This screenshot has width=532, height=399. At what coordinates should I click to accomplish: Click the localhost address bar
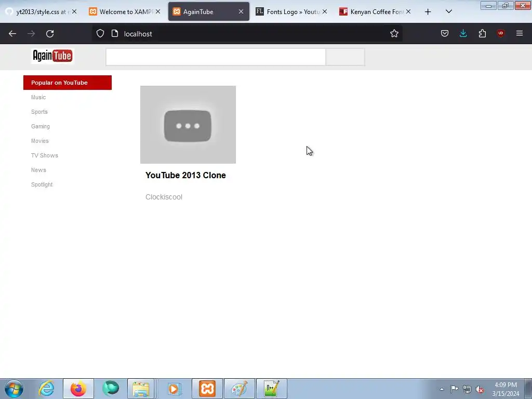coord(247,34)
